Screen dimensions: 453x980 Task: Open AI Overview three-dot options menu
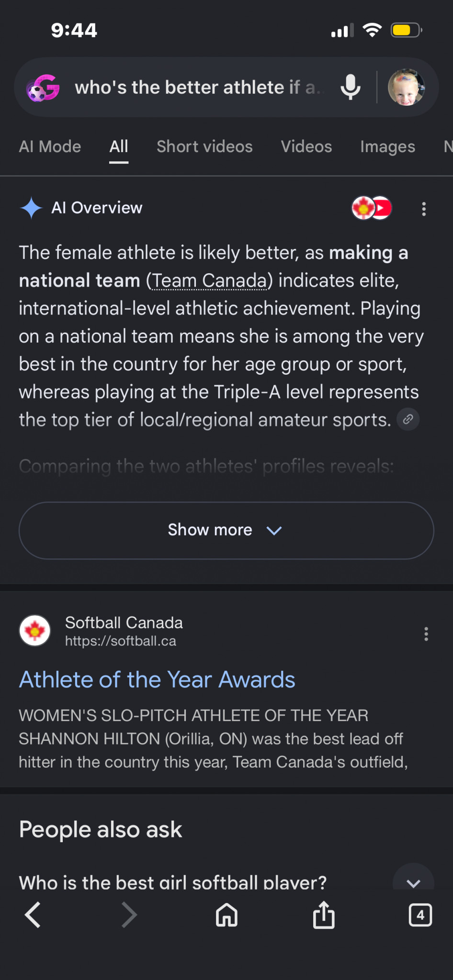(x=424, y=209)
